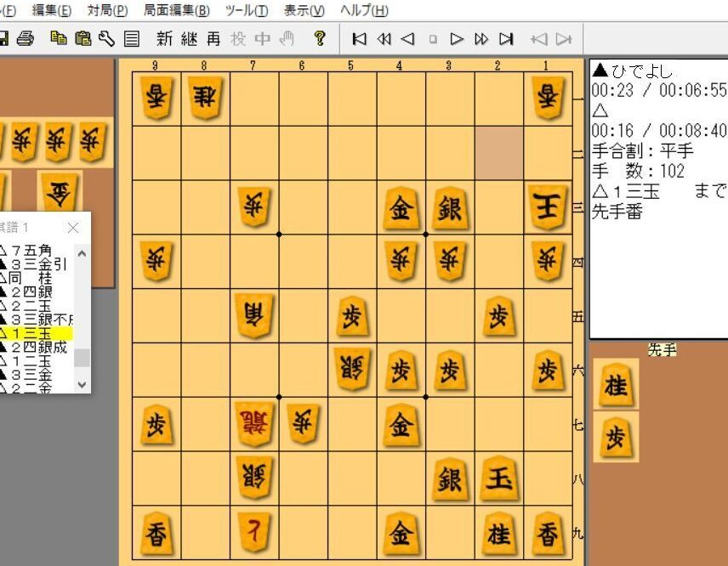Open the 対局(P) menu
Screen dimensions: 728x566
(107, 10)
